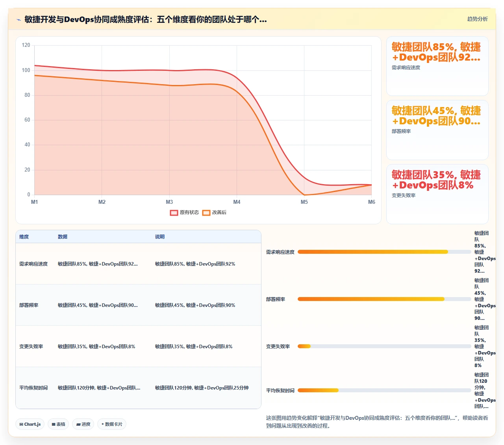Click the Chart.js tag chip
This screenshot has width=504, height=445.
[x=30, y=424]
